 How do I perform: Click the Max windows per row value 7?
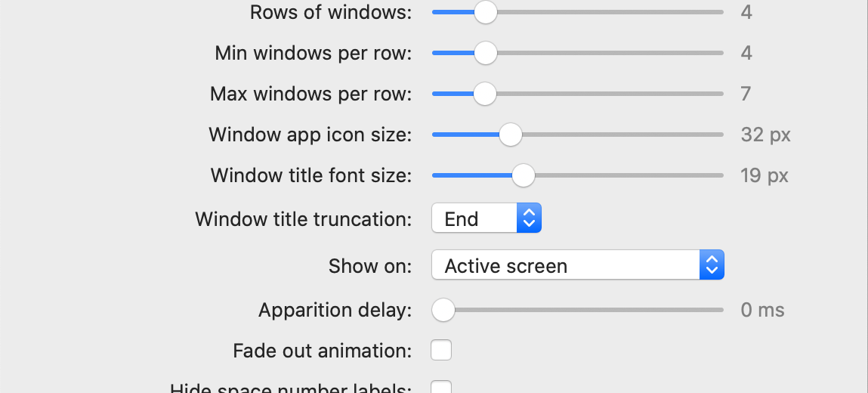click(x=746, y=94)
